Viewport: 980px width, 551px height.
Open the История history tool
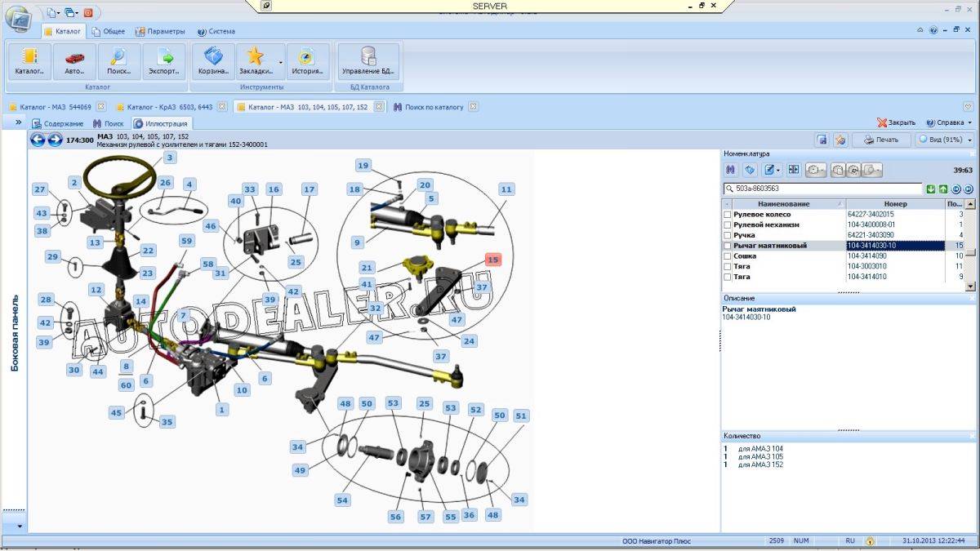point(308,62)
